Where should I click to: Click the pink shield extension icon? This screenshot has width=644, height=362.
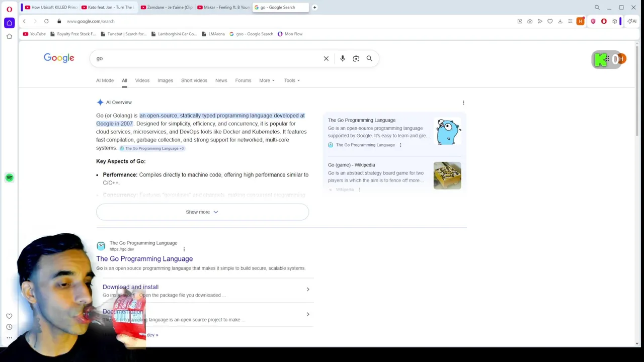click(593, 21)
